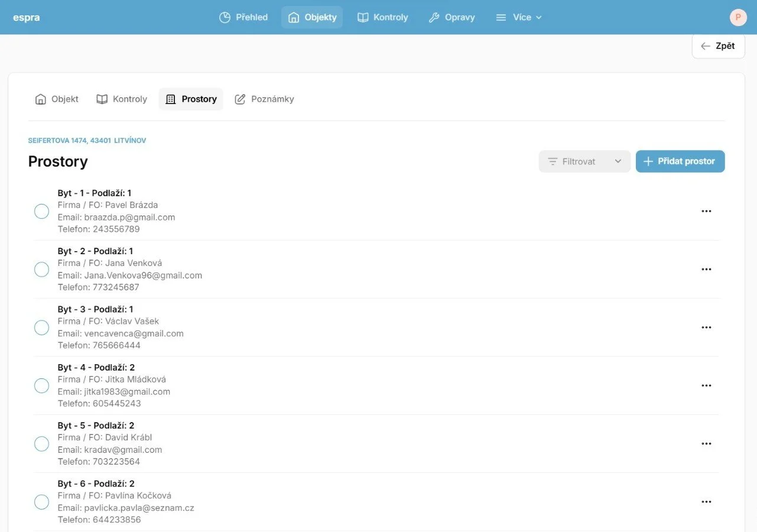Click the title Byt - 4 - Podlaží: 2

click(x=96, y=368)
